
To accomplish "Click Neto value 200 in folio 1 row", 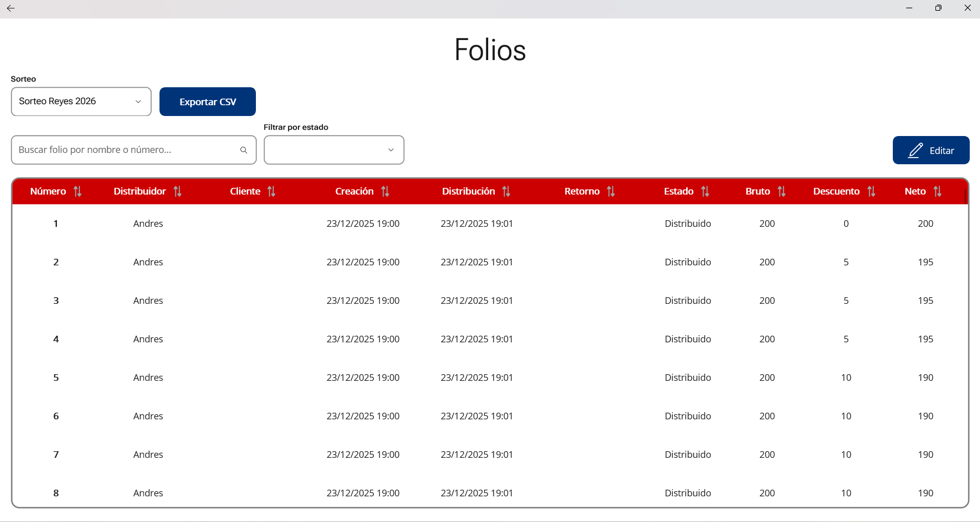I will pos(926,224).
